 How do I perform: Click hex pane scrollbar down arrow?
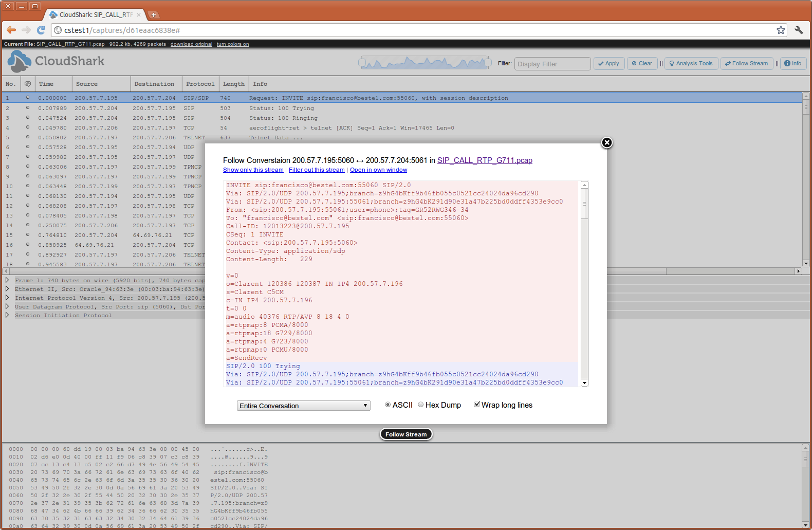806,525
